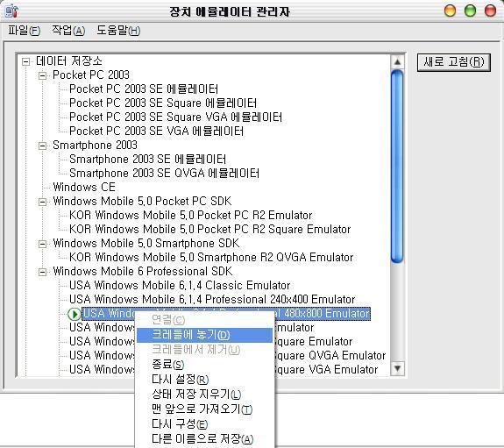
Task: Select USA Professional 240x400 Emulator
Action: [212, 300]
